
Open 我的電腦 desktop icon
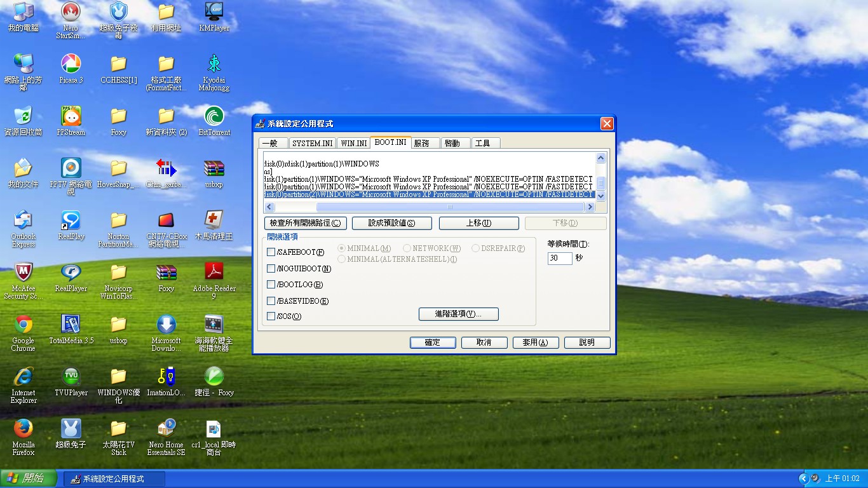[24, 18]
